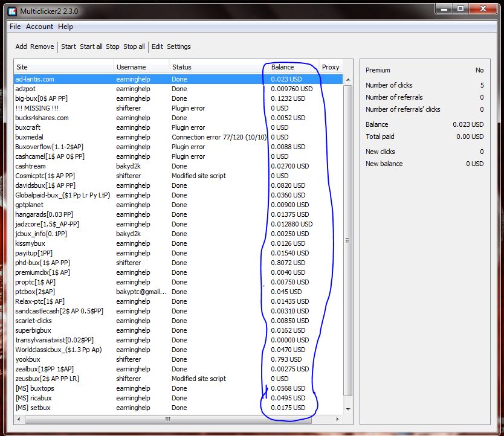
Task: Open the File menu
Action: click(x=15, y=27)
